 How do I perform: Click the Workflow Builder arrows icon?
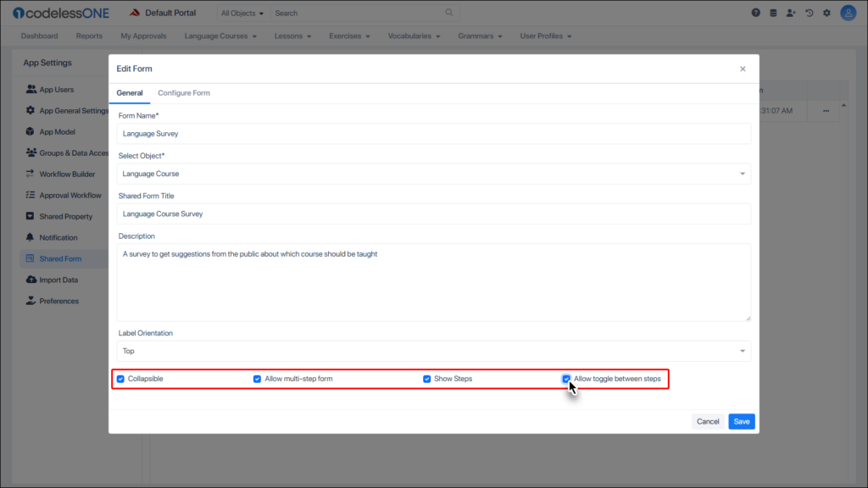30,174
